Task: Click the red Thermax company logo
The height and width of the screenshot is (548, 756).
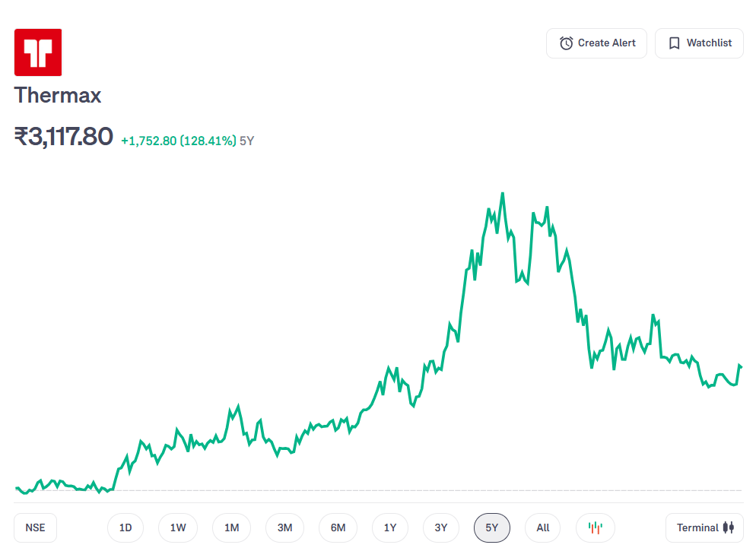Action: (x=38, y=52)
